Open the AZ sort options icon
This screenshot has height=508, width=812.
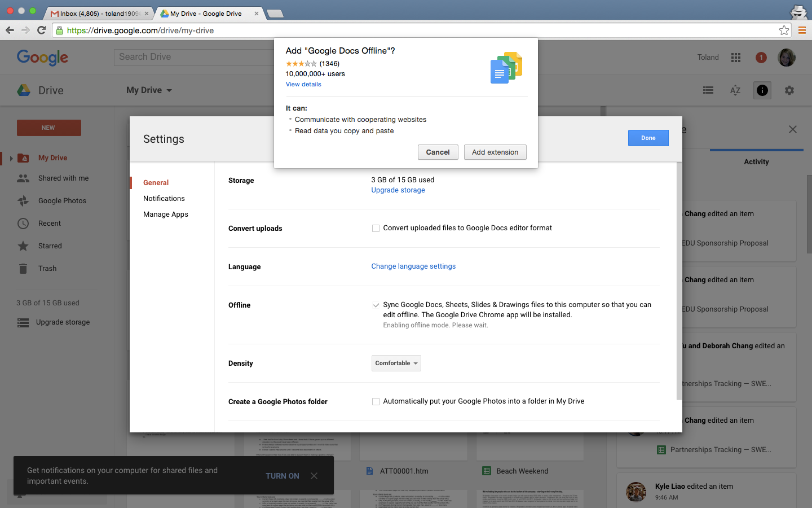735,90
